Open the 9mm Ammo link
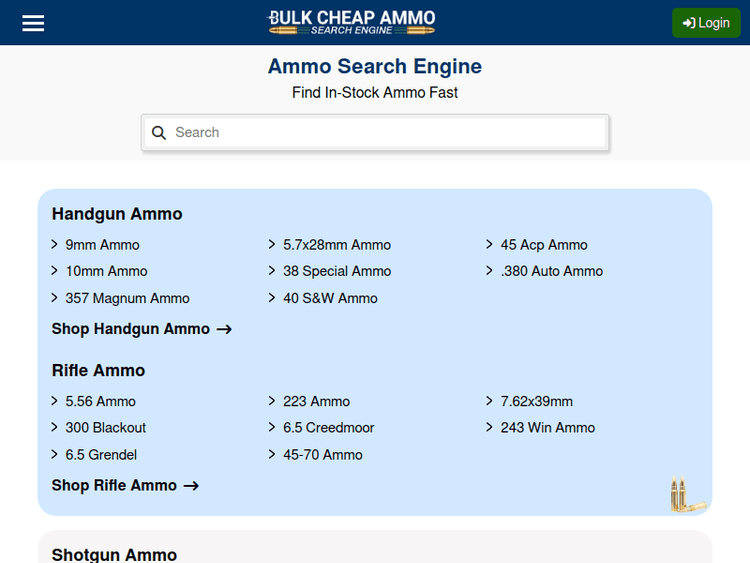The width and height of the screenshot is (750, 563). (x=102, y=245)
